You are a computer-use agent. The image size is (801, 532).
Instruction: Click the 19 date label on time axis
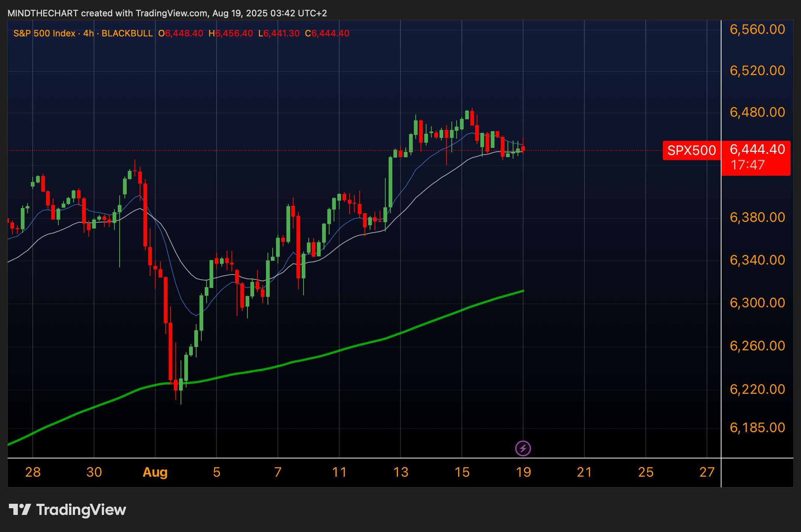click(x=523, y=472)
